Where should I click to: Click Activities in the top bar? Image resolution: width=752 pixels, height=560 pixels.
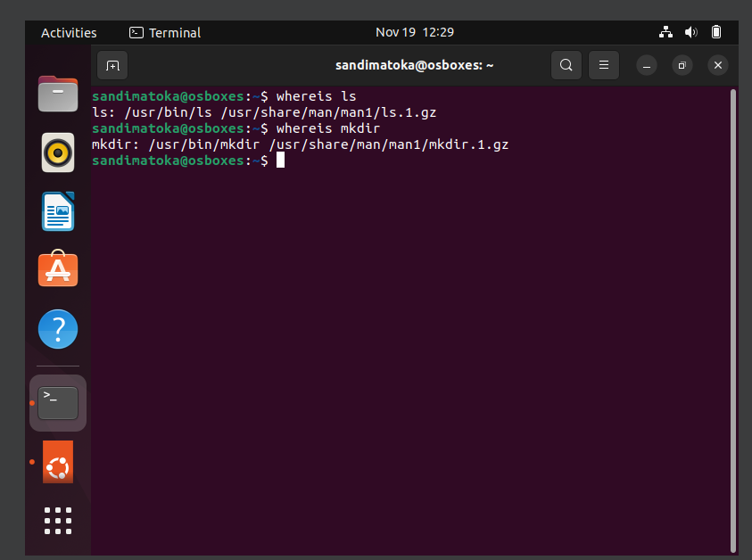coord(69,33)
